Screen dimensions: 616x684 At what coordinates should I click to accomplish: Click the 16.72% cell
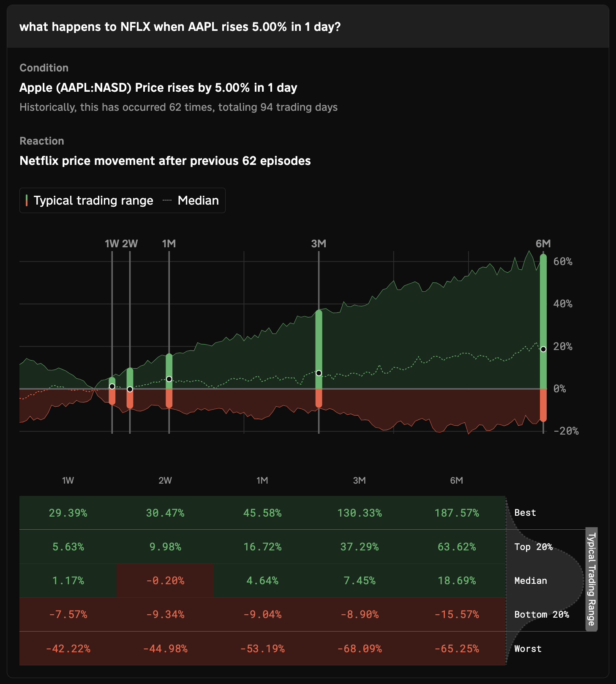(262, 547)
